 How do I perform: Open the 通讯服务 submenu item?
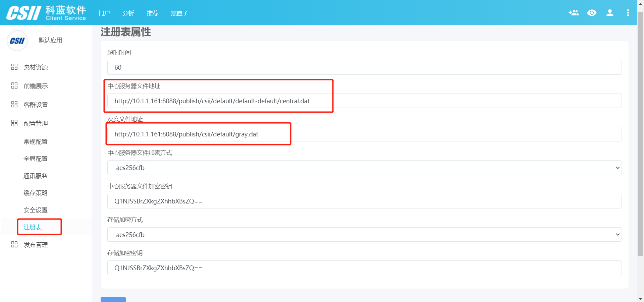coord(36,176)
